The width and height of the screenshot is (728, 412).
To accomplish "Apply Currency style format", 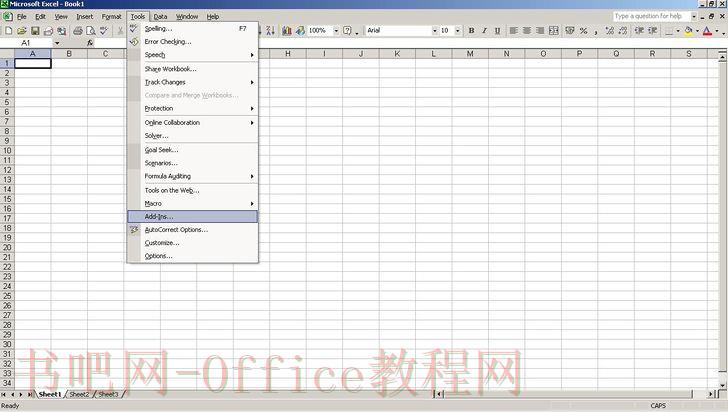I will 570,31.
